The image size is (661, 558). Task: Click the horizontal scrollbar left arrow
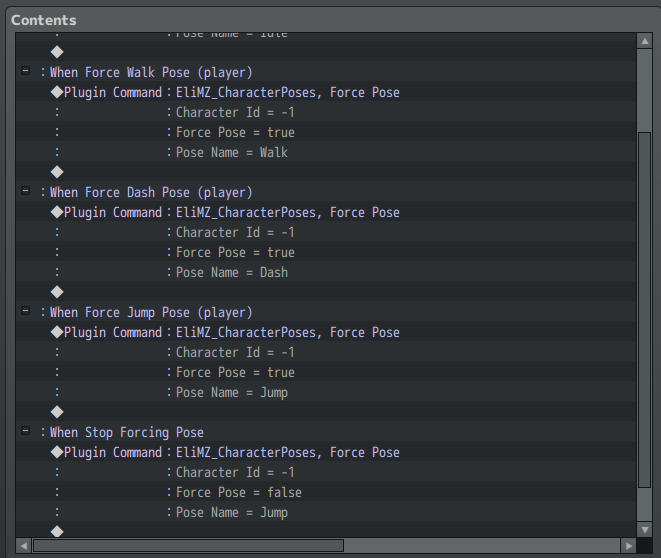(25, 546)
